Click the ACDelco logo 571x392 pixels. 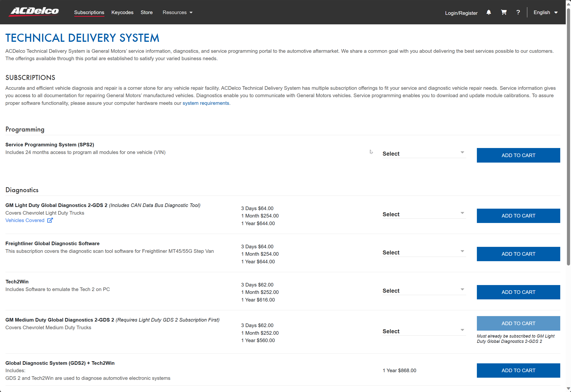pos(34,11)
